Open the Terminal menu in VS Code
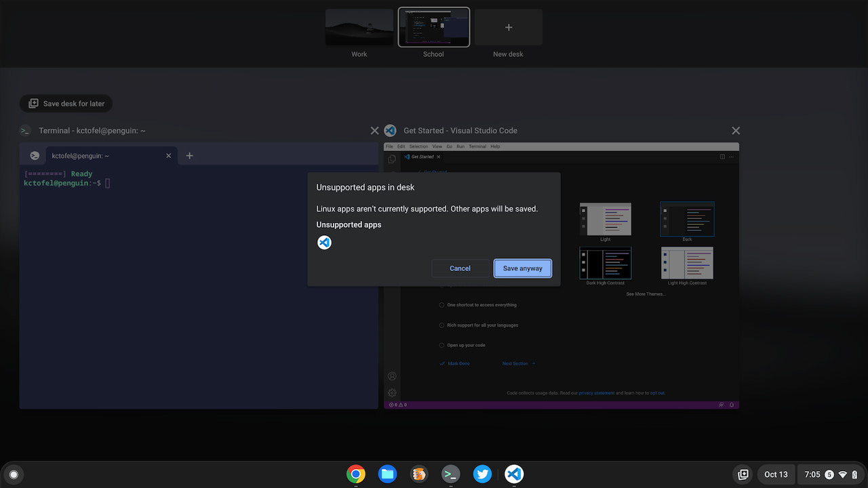 (477, 146)
